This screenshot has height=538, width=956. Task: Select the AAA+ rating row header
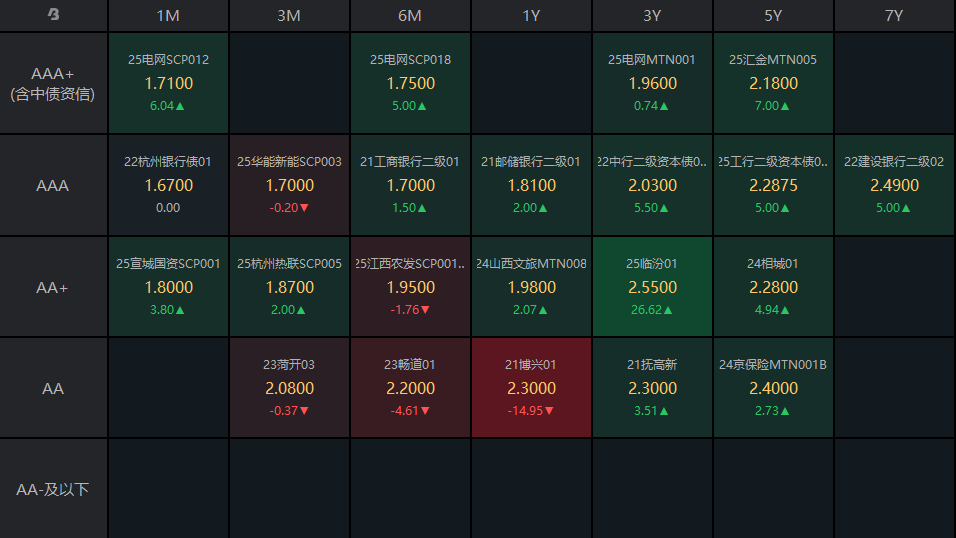coord(53,83)
